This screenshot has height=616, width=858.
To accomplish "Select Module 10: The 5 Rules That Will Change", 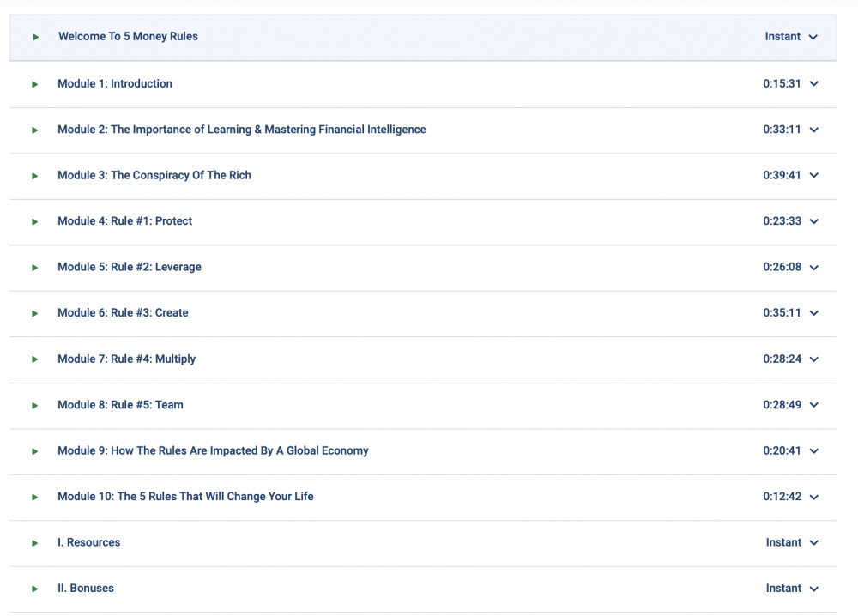I will pos(185,497).
